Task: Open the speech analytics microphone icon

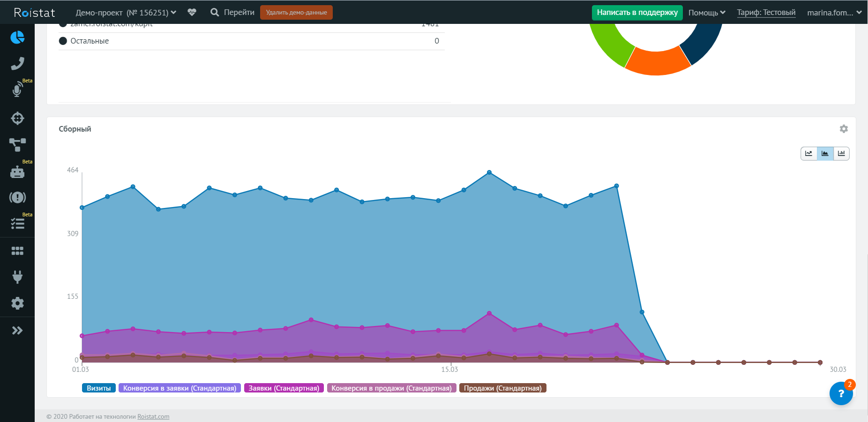Action: (x=17, y=89)
